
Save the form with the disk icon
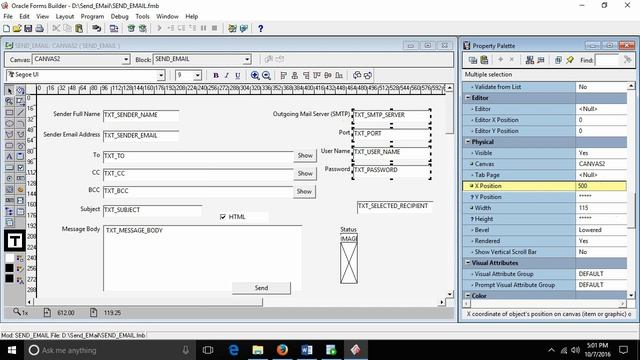pyautogui.click(x=28, y=29)
